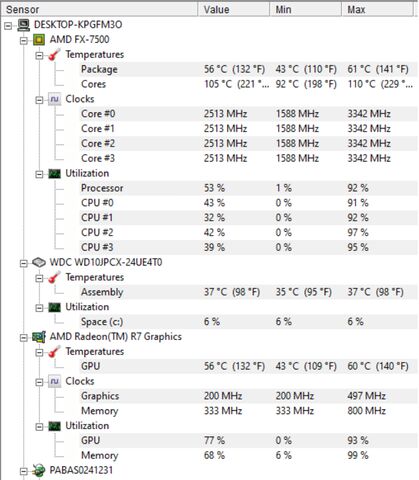Click the PABAS0241231 battery icon
The height and width of the screenshot is (480, 419).
39,470
